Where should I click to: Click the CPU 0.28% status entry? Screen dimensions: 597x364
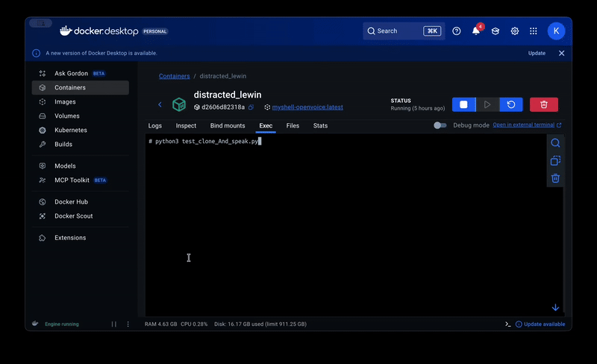(194, 324)
